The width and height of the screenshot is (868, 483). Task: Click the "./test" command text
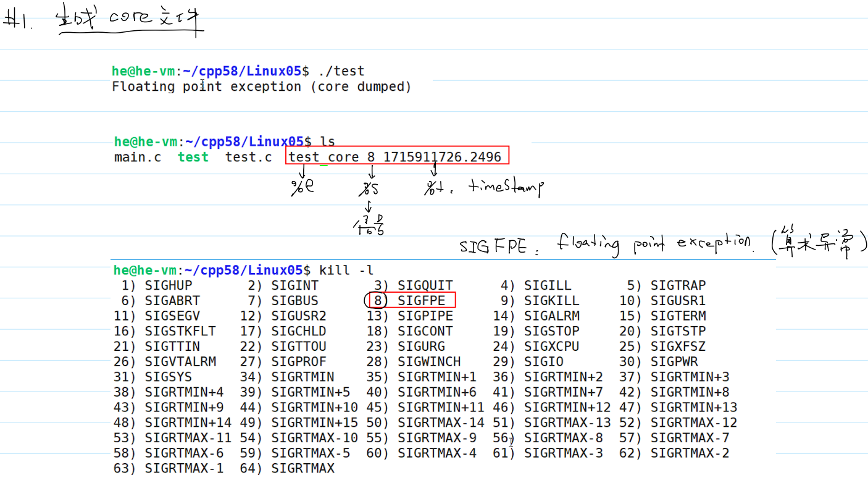(341, 71)
